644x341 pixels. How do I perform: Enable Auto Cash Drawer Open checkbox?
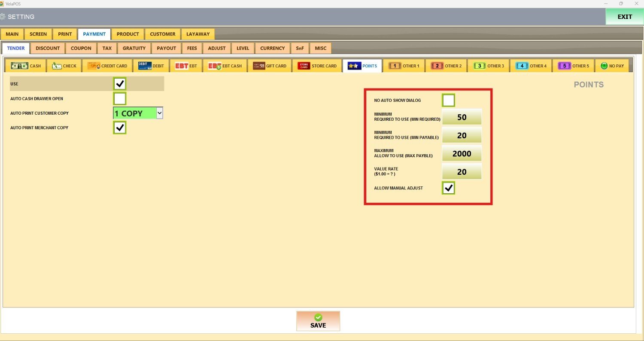pos(120,99)
